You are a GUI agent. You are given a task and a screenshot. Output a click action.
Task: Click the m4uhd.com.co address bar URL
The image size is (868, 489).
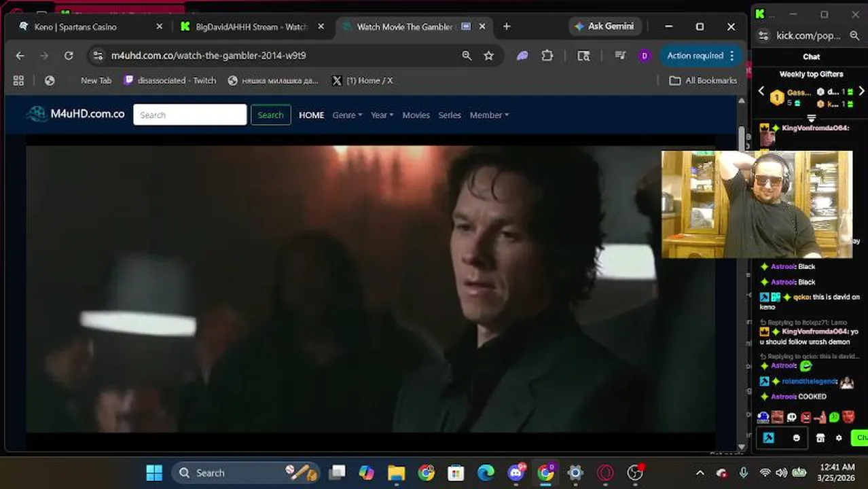click(209, 56)
